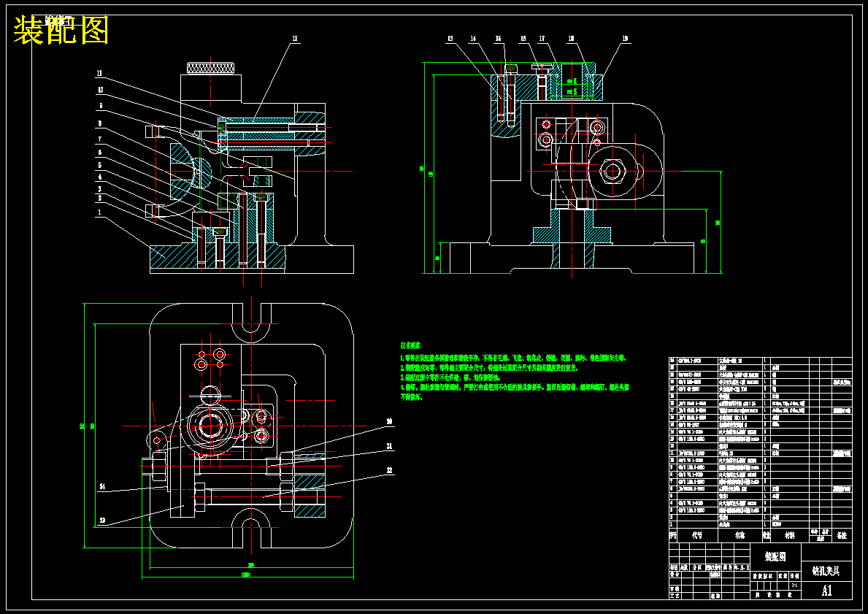Screen dimensions: 868x614
Task: Select part callout number 19
Action: 625,39
